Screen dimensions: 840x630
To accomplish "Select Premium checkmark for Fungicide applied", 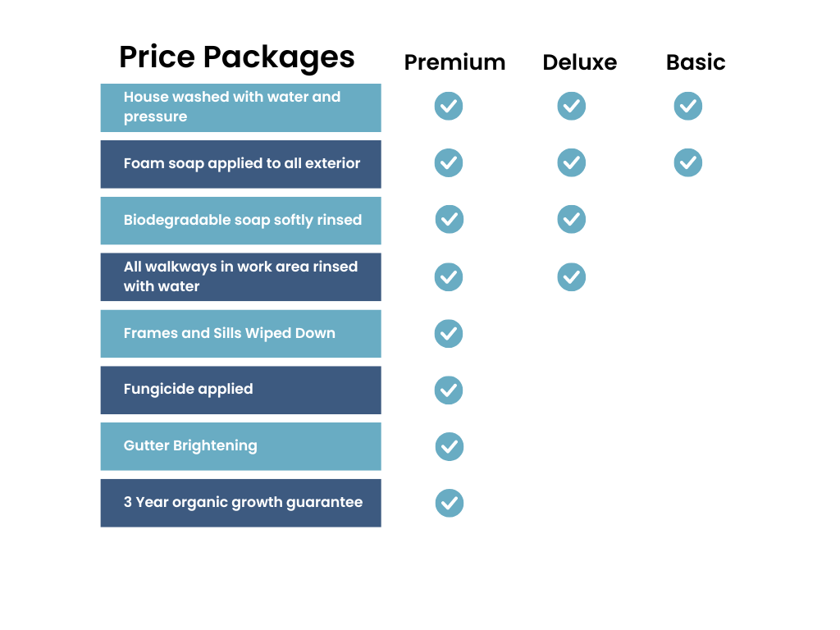I will pos(449,390).
